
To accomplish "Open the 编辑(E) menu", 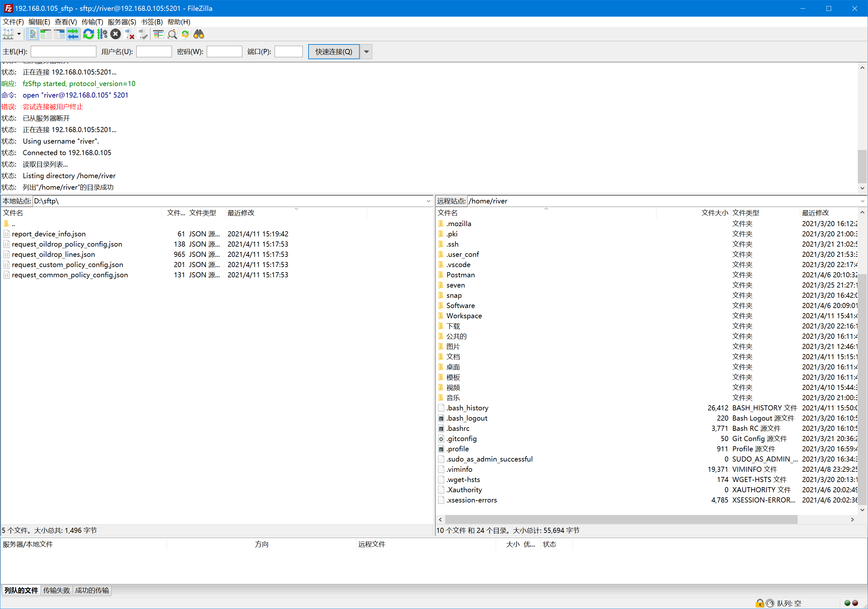I will coord(39,22).
